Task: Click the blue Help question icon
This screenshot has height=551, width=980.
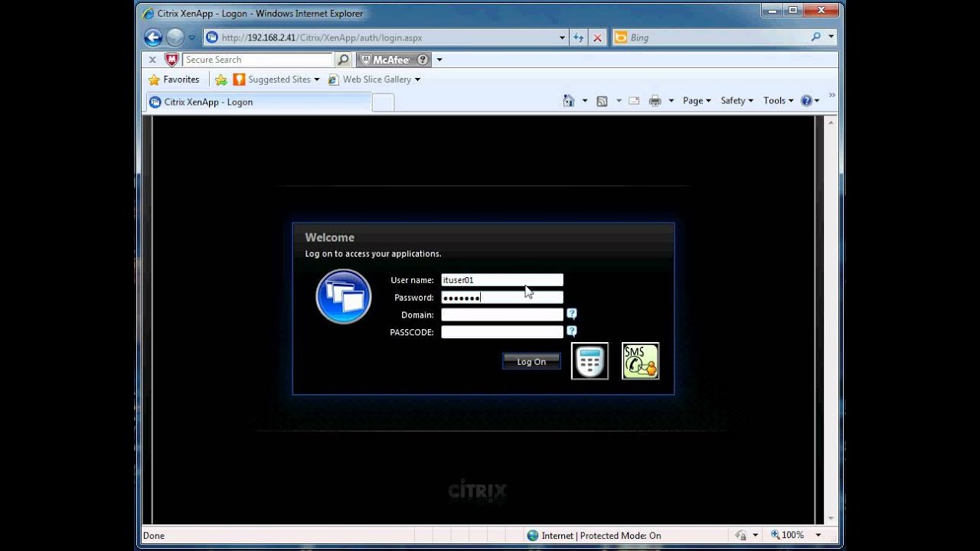Action: (806, 100)
